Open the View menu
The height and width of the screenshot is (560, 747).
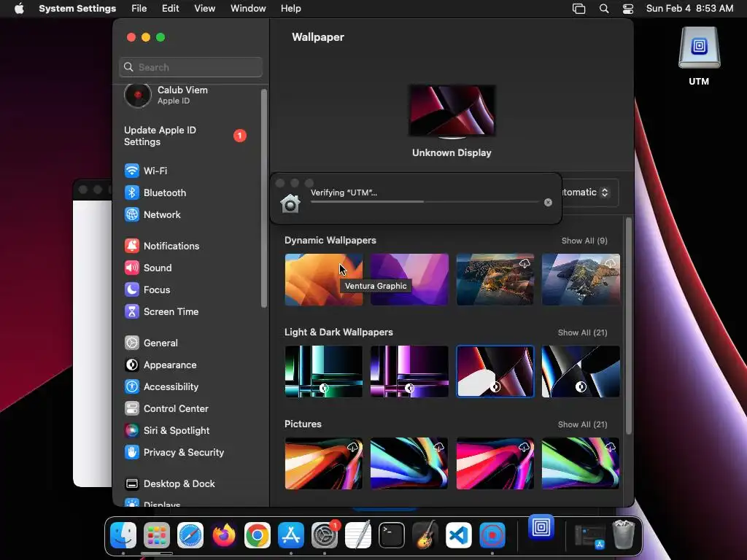(x=204, y=9)
